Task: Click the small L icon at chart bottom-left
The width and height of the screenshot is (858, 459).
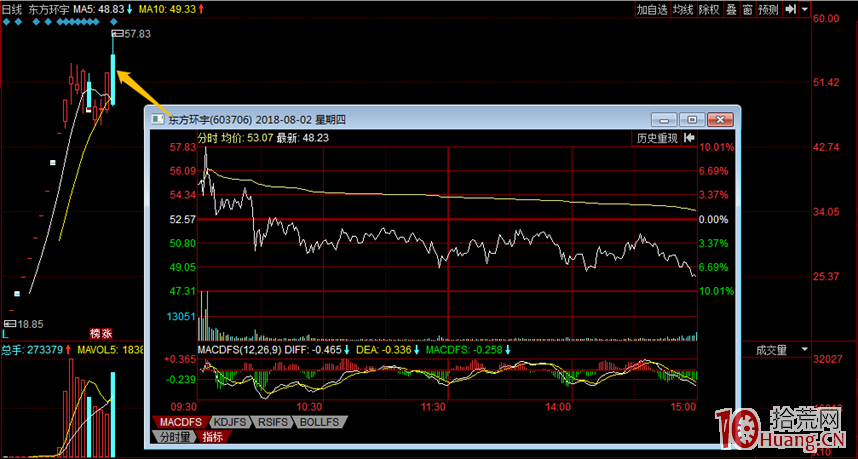Action: coord(5,334)
